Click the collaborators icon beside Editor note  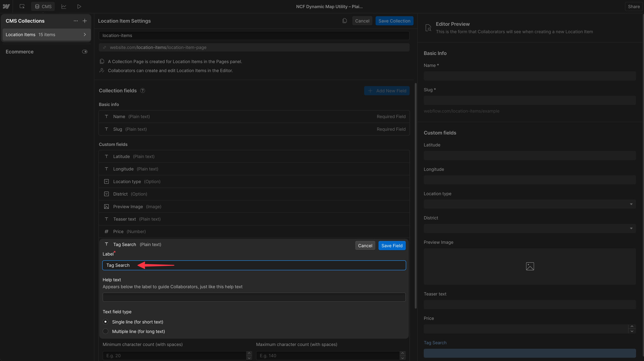[102, 71]
